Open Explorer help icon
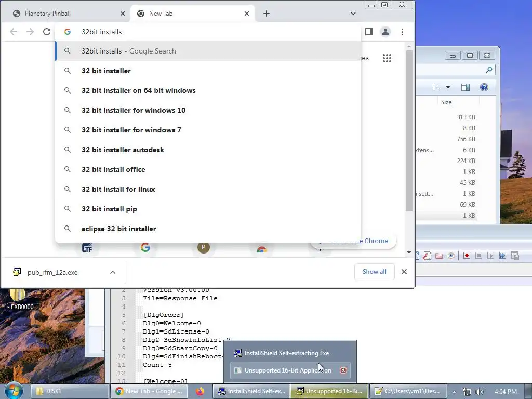The image size is (532, 399). click(484, 87)
